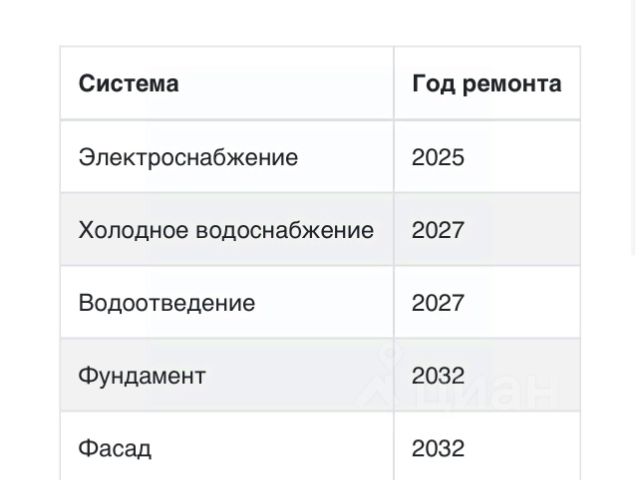Screen dimensions: 640x480
Task: Click the word Год in header
Action: pyautogui.click(x=433, y=84)
